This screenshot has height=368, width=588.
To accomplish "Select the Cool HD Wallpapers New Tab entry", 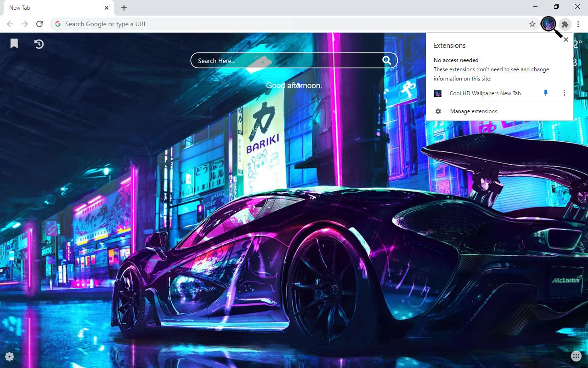I will point(485,93).
